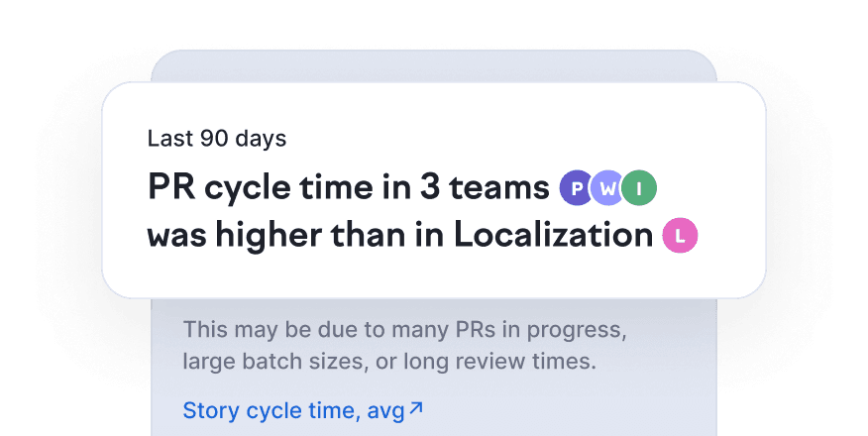Select the lavender W team avatar
Image resolution: width=868 pixels, height=436 pixels.
tap(607, 187)
